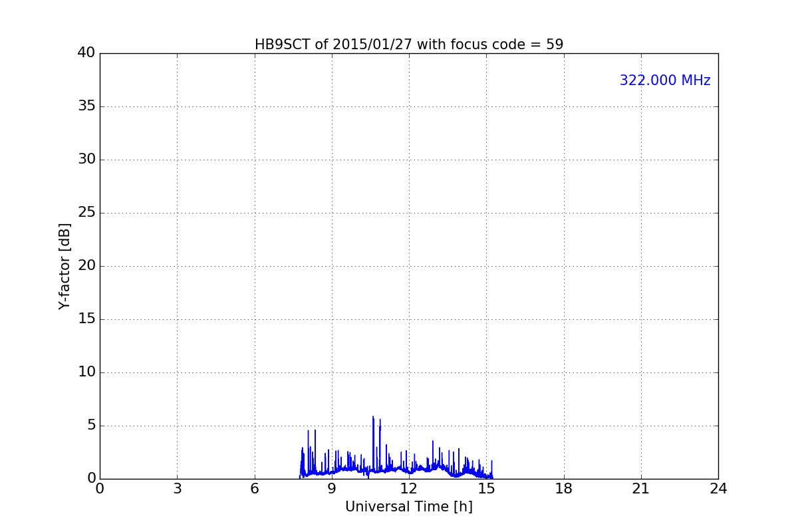This screenshot has height=532, width=798.
Task: Click the y-axis tick label 30
Action: click(x=86, y=160)
